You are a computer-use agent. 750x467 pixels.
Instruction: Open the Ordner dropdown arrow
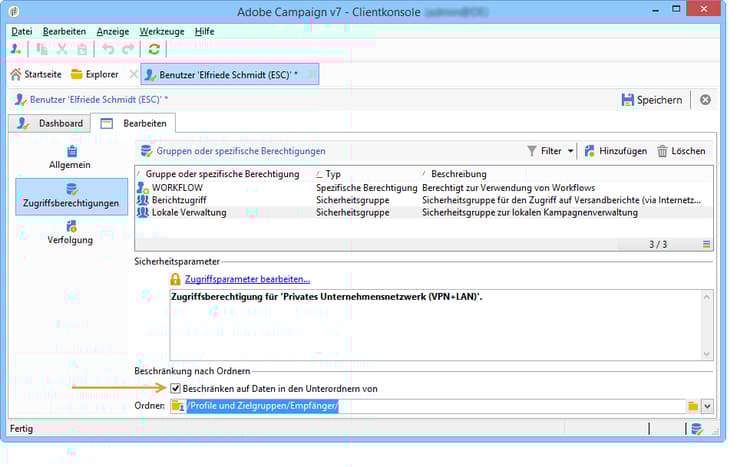[x=707, y=406]
